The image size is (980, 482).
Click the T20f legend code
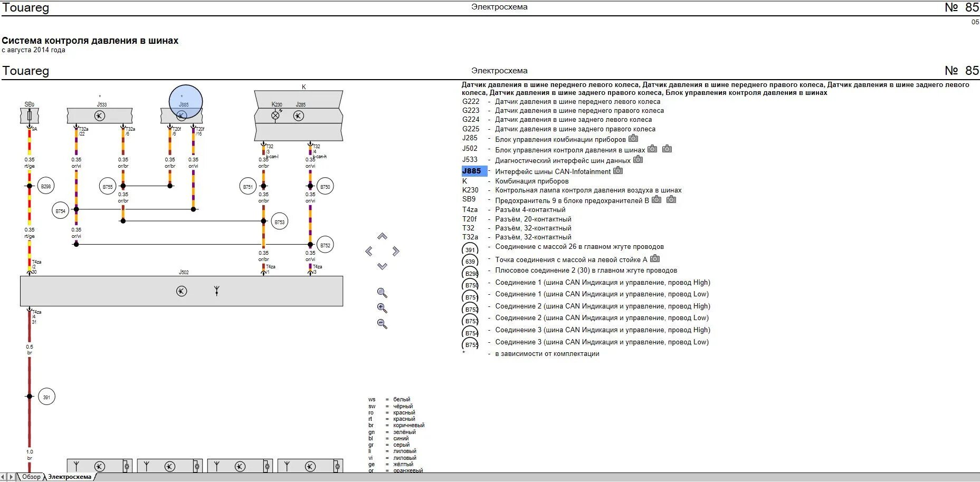469,219
